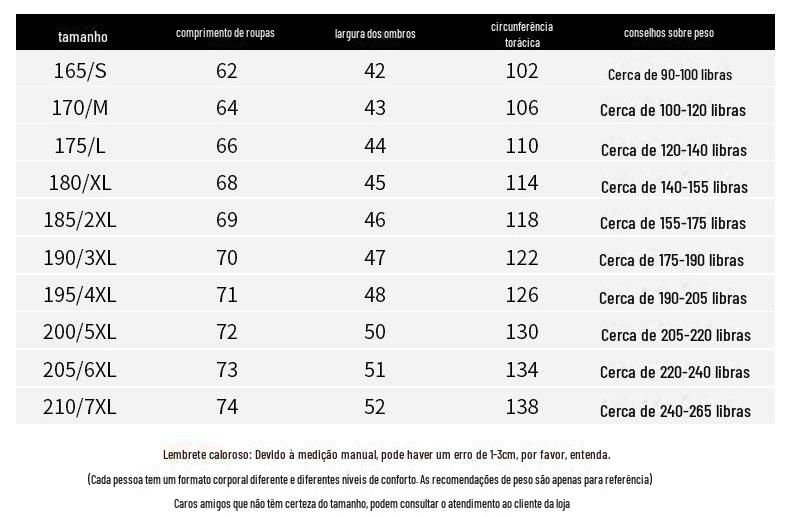Image resolution: width=790 pixels, height=517 pixels.
Task: Click the 195/4XL size cell
Action: click(x=80, y=295)
